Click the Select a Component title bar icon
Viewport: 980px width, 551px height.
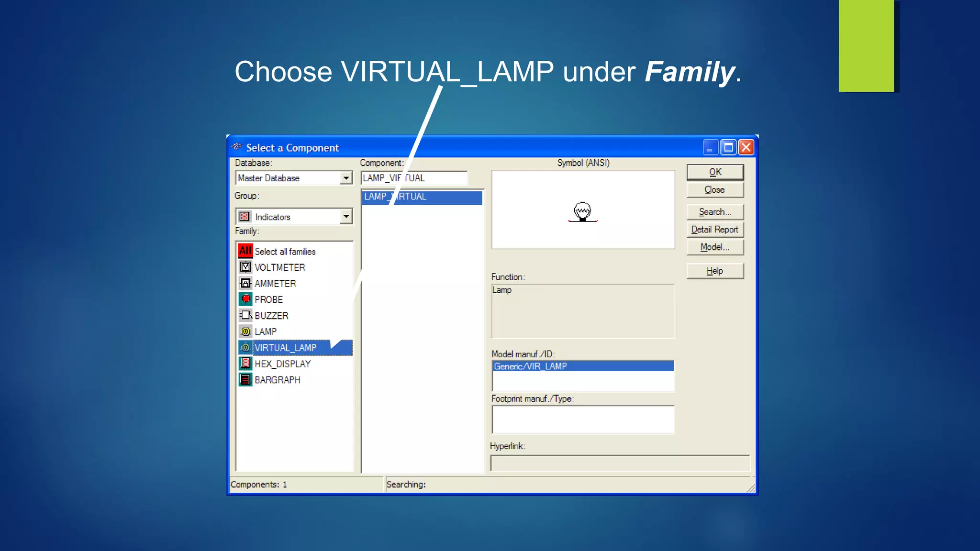pos(237,147)
